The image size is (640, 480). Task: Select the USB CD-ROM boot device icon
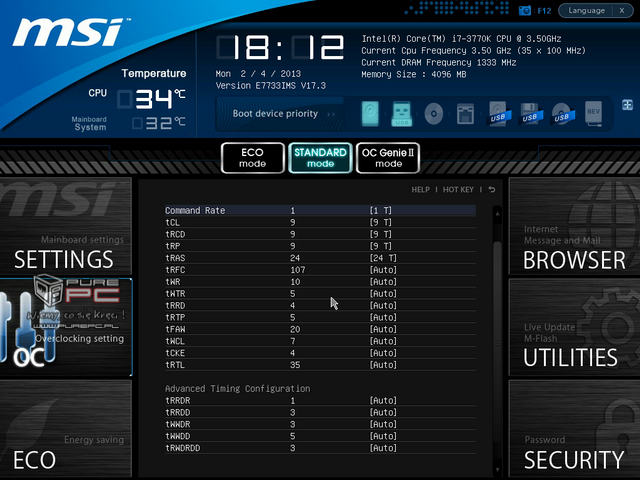pos(562,113)
